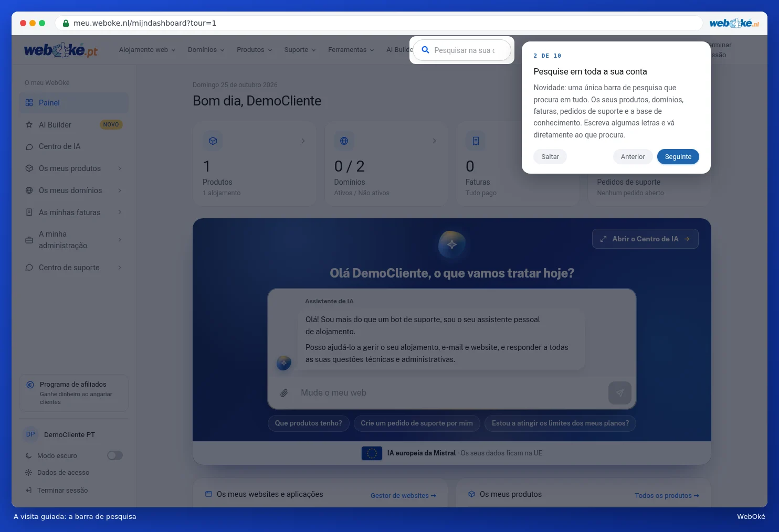Expand Os meus domínios in sidebar

[120, 190]
